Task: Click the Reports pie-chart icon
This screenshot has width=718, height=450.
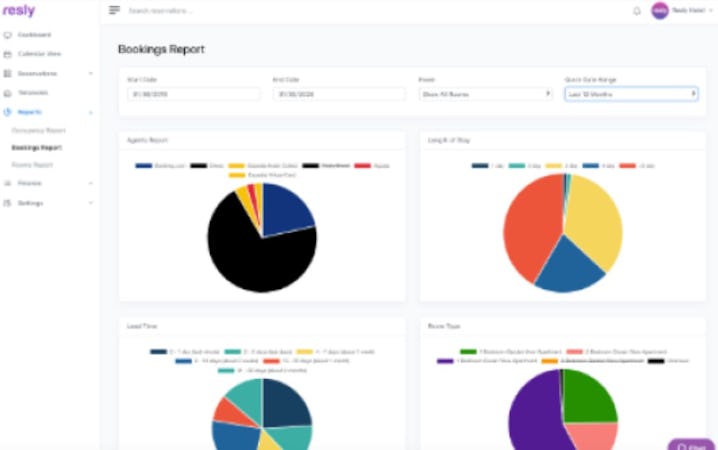Action: coord(7,112)
